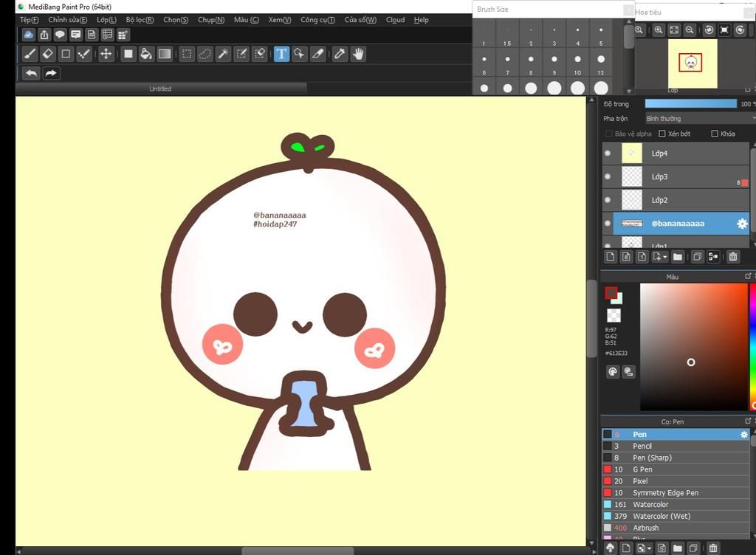This screenshot has width=756, height=555.
Task: Enable the Bảo vệ alpha checkbox
Action: (608, 134)
